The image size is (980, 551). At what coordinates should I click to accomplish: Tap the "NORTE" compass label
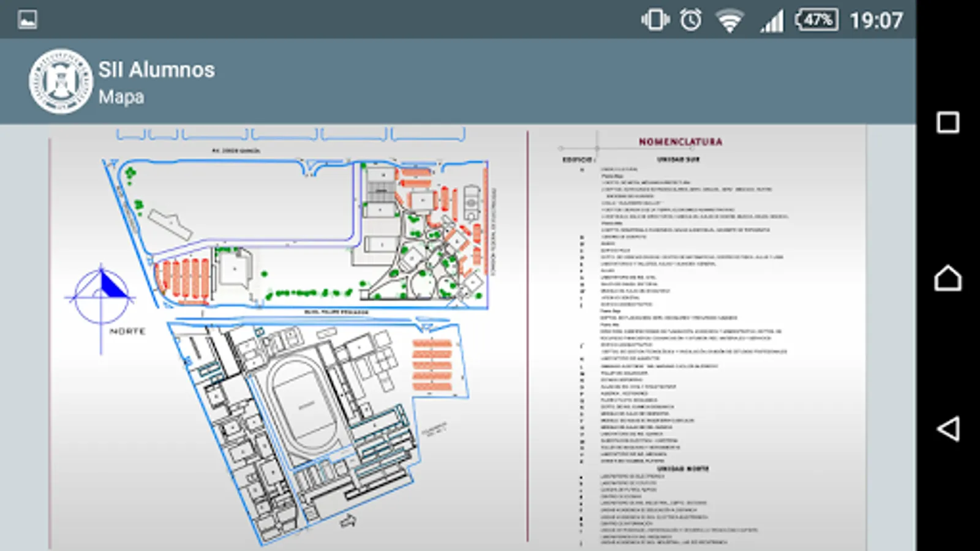tap(127, 331)
